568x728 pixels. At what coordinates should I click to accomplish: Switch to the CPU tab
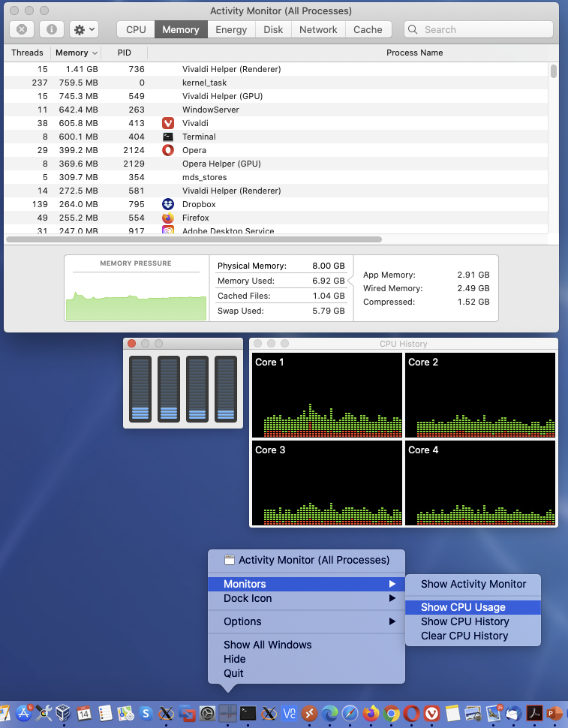tap(136, 29)
